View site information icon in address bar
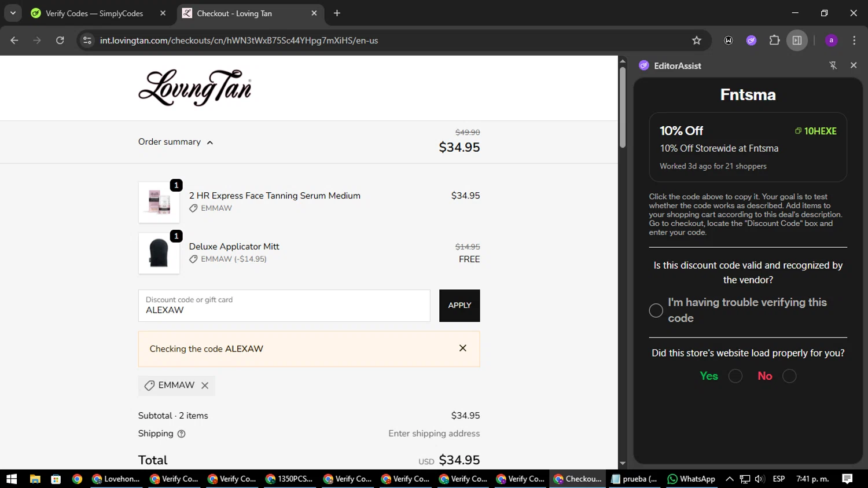The width and height of the screenshot is (868, 488). click(87, 41)
